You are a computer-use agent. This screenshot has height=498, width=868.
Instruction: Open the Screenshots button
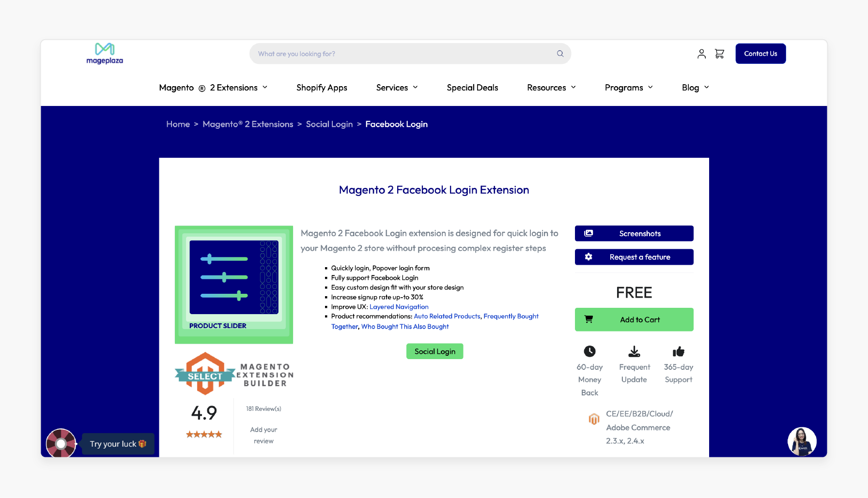pos(634,233)
